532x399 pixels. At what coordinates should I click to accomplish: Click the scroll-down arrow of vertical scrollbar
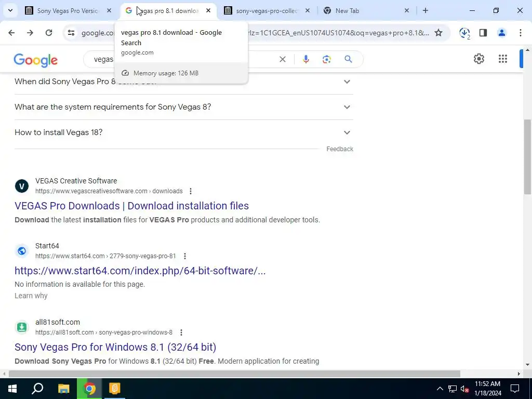point(528,365)
